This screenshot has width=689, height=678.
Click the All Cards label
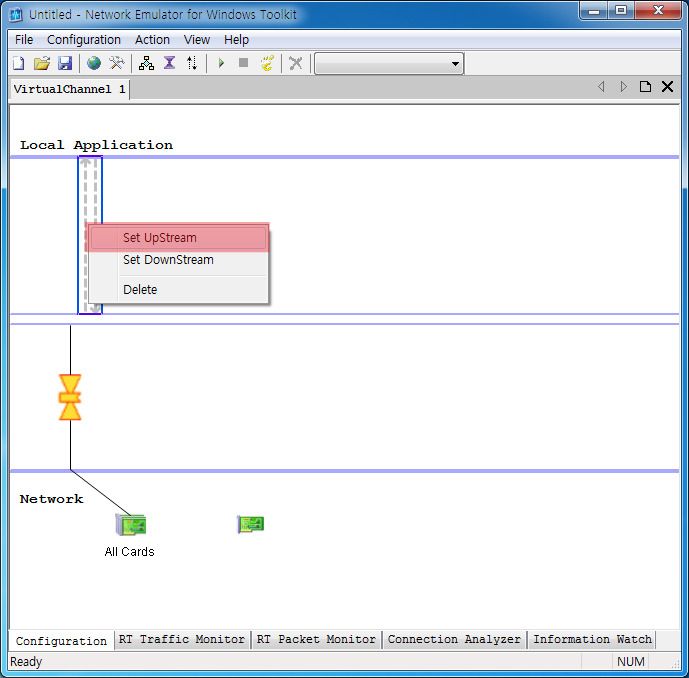[x=130, y=552]
